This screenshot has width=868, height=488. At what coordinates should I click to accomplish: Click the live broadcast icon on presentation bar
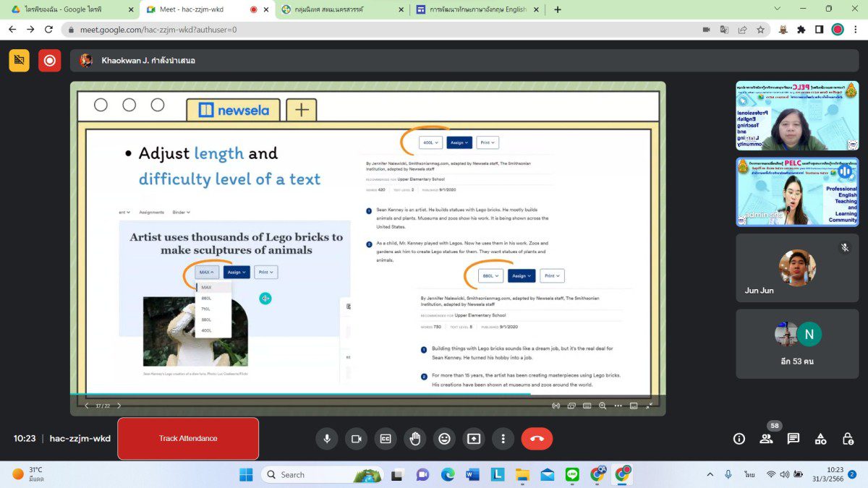click(556, 406)
